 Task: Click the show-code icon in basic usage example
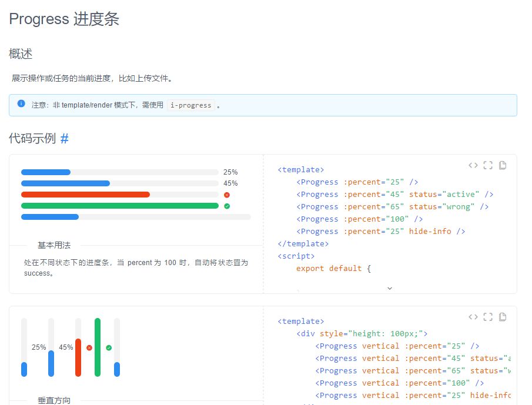coord(473,165)
